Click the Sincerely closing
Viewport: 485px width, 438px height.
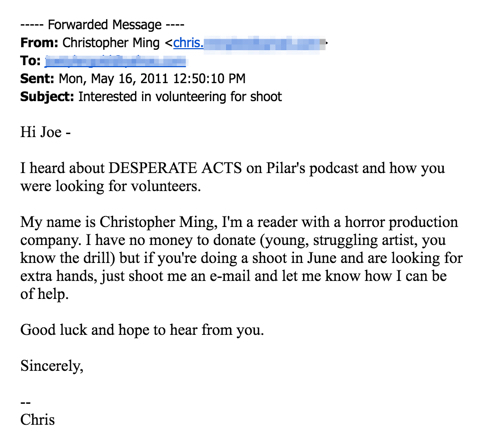click(52, 366)
